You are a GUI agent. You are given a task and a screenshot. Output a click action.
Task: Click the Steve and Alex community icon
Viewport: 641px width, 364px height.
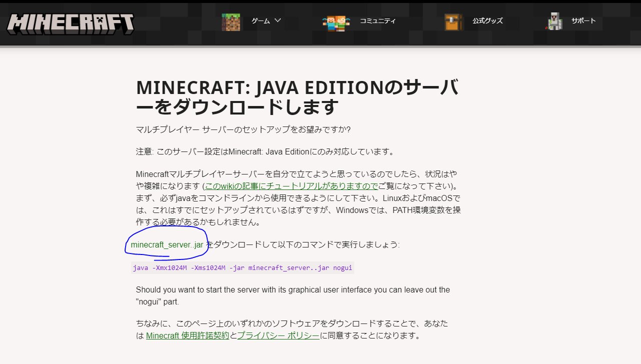[336, 22]
